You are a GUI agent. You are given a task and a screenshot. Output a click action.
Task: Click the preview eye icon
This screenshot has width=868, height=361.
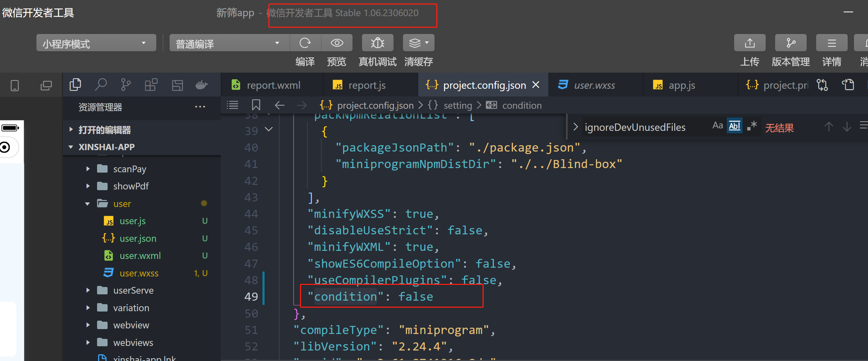click(x=337, y=43)
